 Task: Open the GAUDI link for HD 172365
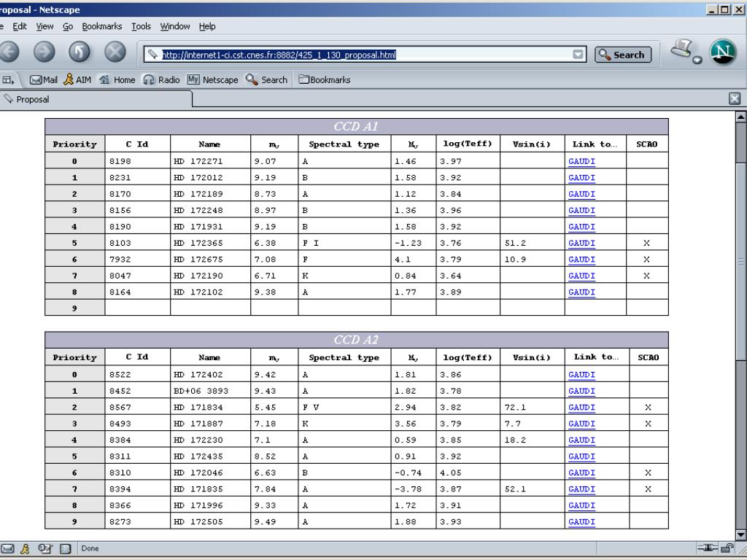[x=581, y=243]
